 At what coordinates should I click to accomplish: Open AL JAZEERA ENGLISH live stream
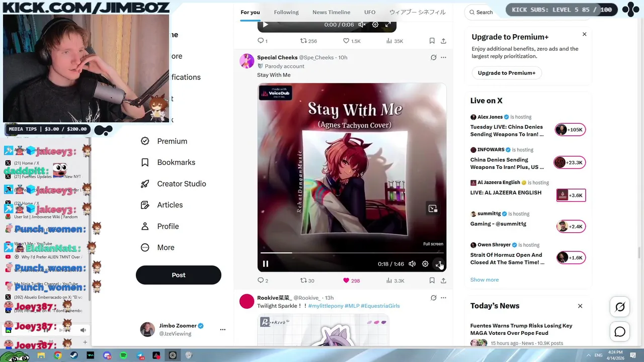(528, 190)
